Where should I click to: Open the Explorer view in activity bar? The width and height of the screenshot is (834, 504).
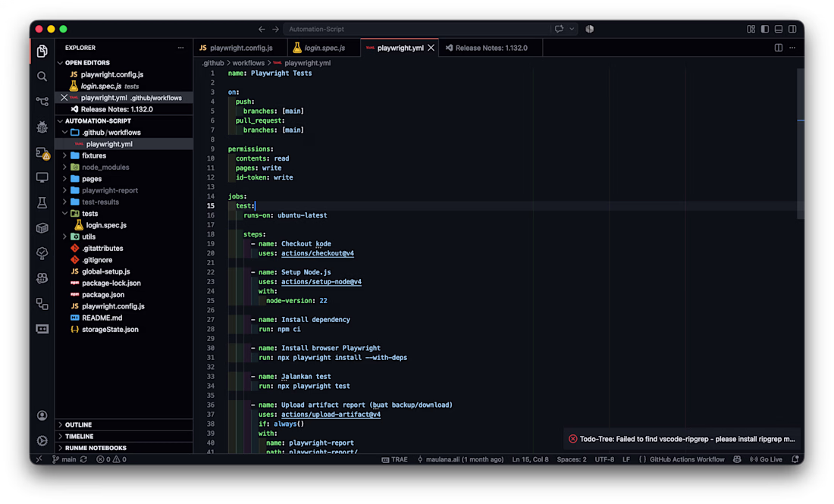42,51
